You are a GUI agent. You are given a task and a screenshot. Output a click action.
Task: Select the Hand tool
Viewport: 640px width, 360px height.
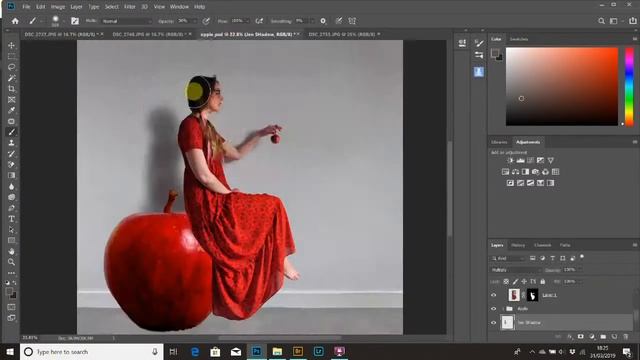[x=11, y=251]
